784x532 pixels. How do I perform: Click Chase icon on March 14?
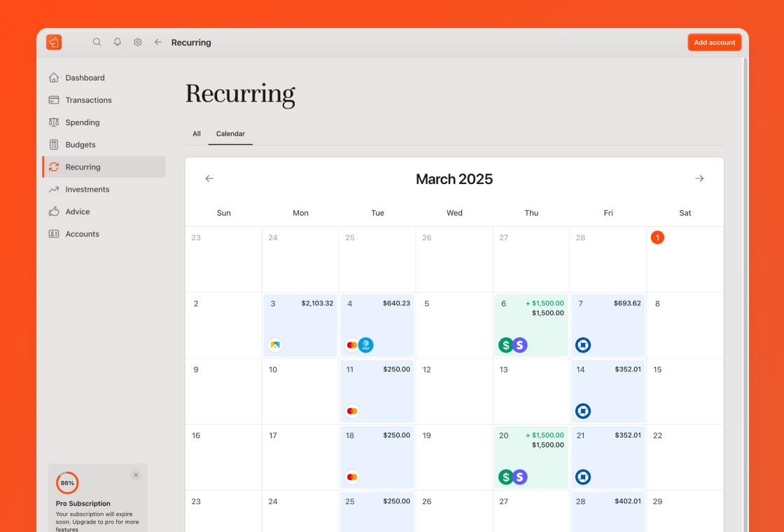pos(583,411)
